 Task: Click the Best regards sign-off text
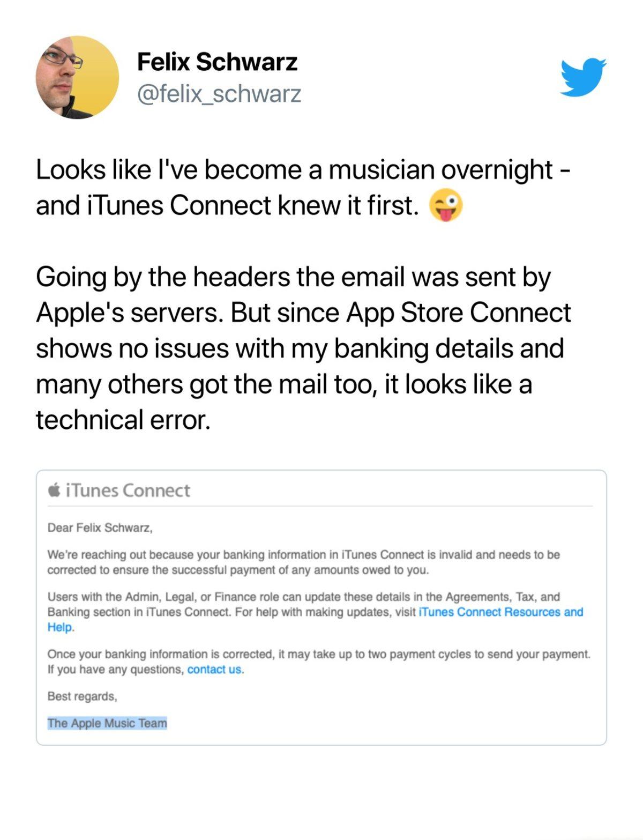tap(83, 697)
